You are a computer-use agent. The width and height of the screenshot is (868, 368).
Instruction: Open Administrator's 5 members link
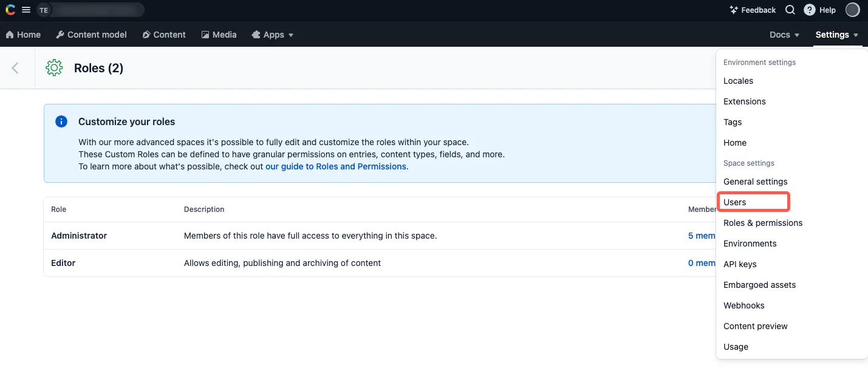[702, 236]
